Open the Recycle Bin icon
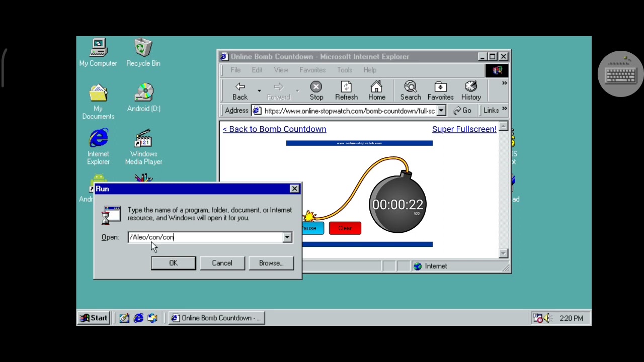The width and height of the screenshot is (644, 362). click(143, 53)
